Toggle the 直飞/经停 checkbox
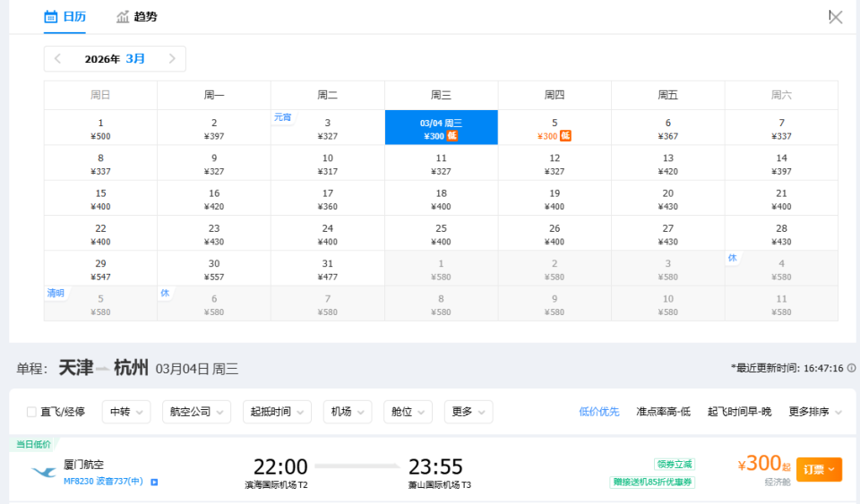This screenshot has width=860, height=504. coord(31,412)
